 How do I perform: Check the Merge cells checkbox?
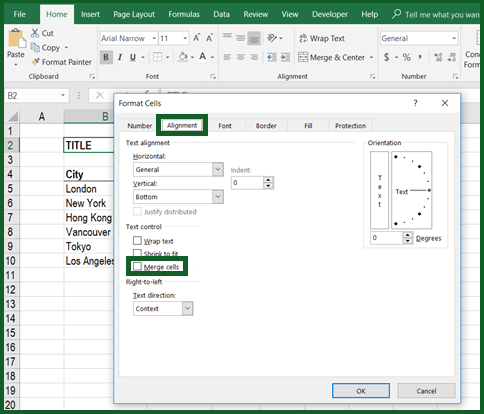click(x=137, y=266)
